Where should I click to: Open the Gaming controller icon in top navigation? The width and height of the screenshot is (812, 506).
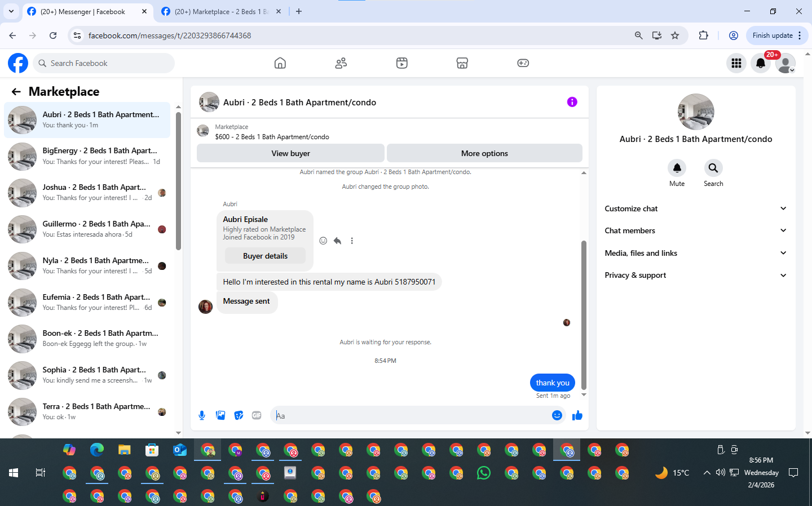click(523, 63)
